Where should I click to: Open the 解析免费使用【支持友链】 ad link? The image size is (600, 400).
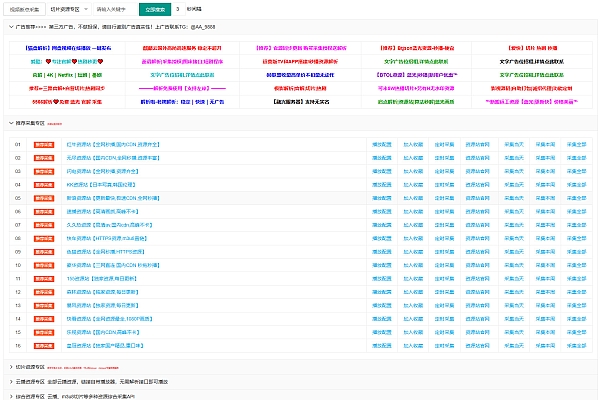tap(182, 88)
